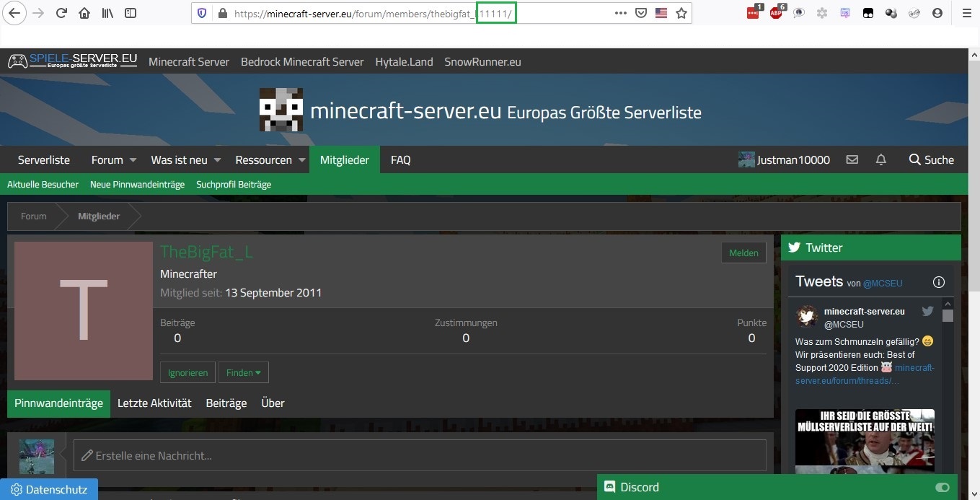Open tracking protection shield icon
980x500 pixels.
(x=202, y=13)
